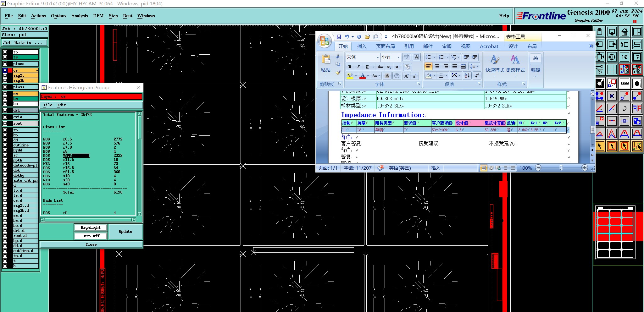Click the center align icon in Word
644x312 pixels.
437,66
